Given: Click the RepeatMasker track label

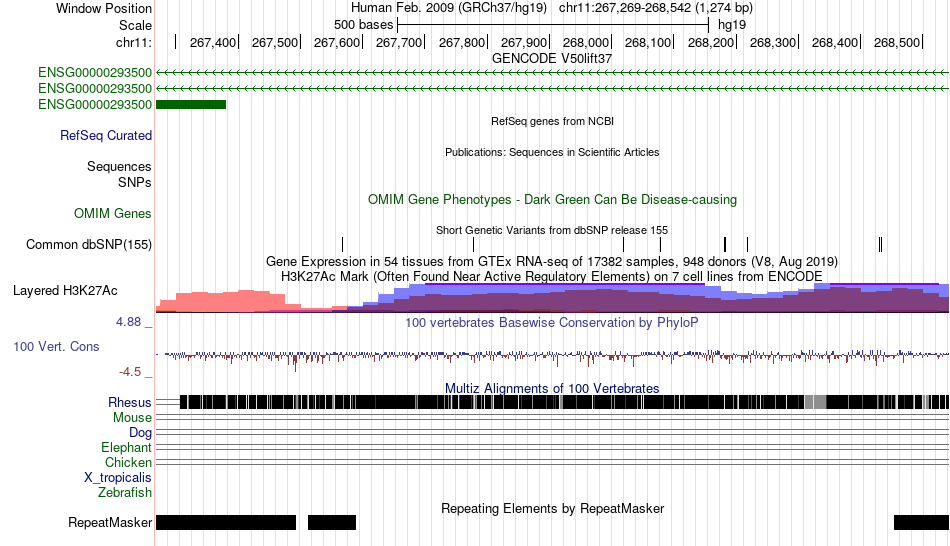Looking at the screenshot, I should click(x=110, y=522).
